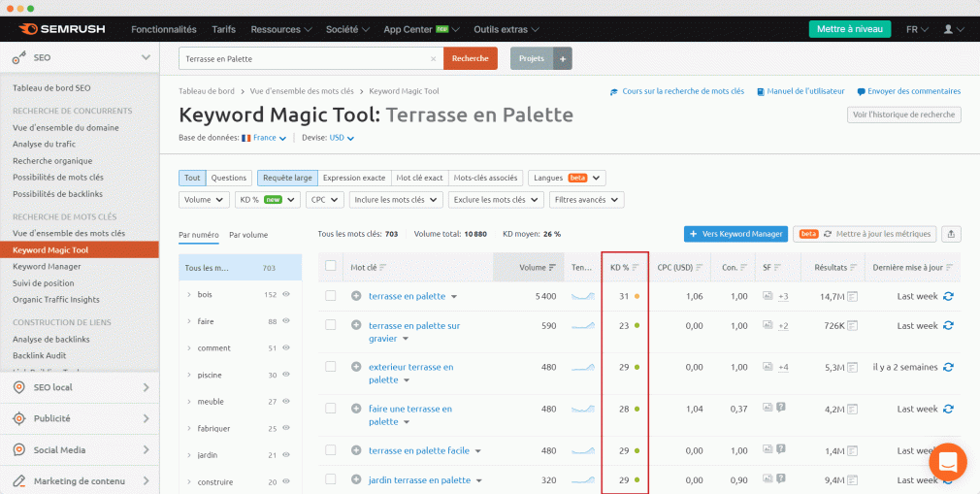980x494 pixels.
Task: Open Manuel de l'utilisateur link
Action: [800, 91]
